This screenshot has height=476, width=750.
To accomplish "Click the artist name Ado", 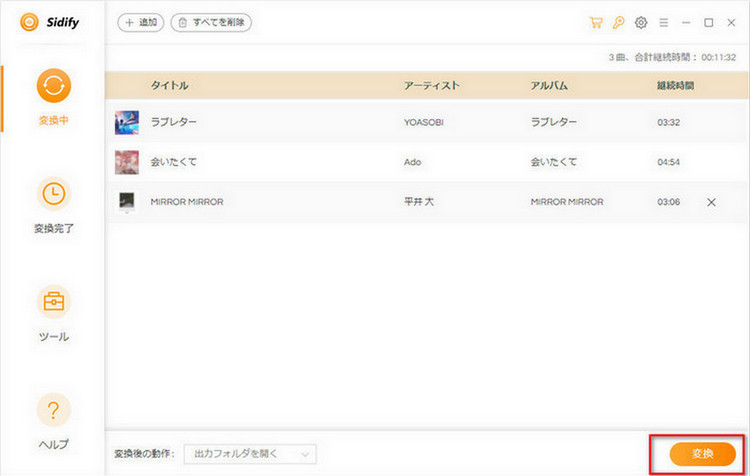I will [412, 162].
